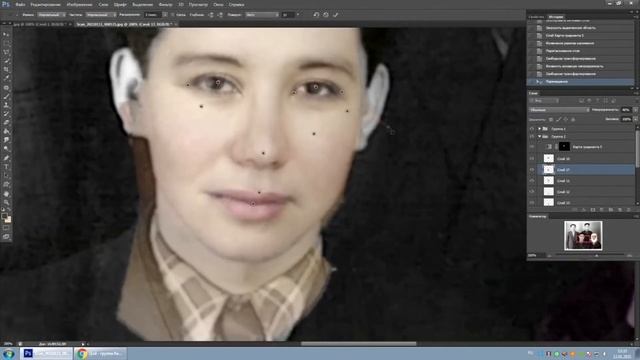The height and width of the screenshot is (360, 640).
Task: Reset all puppet warp pins
Action: click(x=316, y=15)
